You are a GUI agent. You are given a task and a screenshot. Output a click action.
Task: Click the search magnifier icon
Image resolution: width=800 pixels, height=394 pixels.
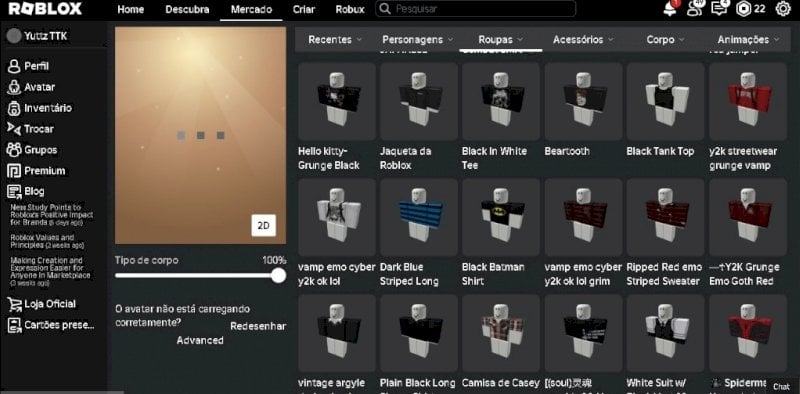point(386,9)
